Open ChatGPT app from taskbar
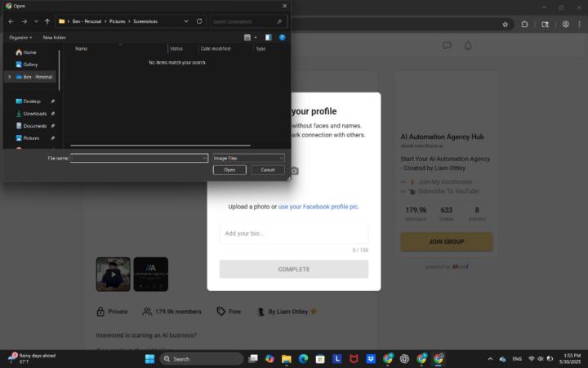 pyautogui.click(x=404, y=359)
